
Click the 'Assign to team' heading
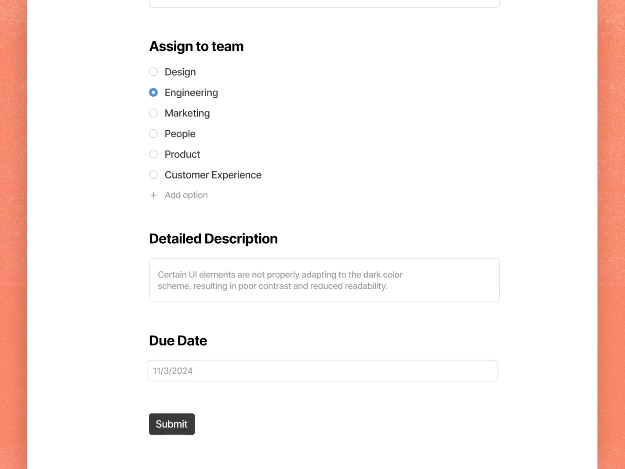coord(196,46)
